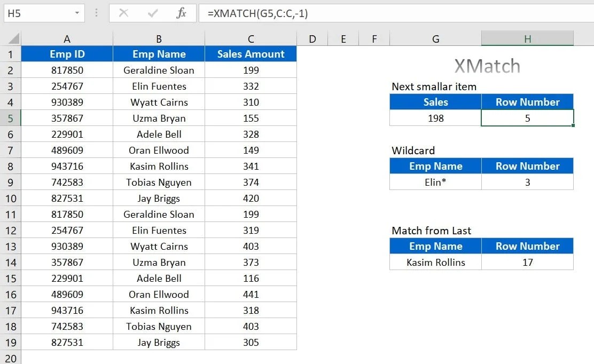Select column H header
Image resolution: width=594 pixels, height=364 pixels.
(527, 38)
